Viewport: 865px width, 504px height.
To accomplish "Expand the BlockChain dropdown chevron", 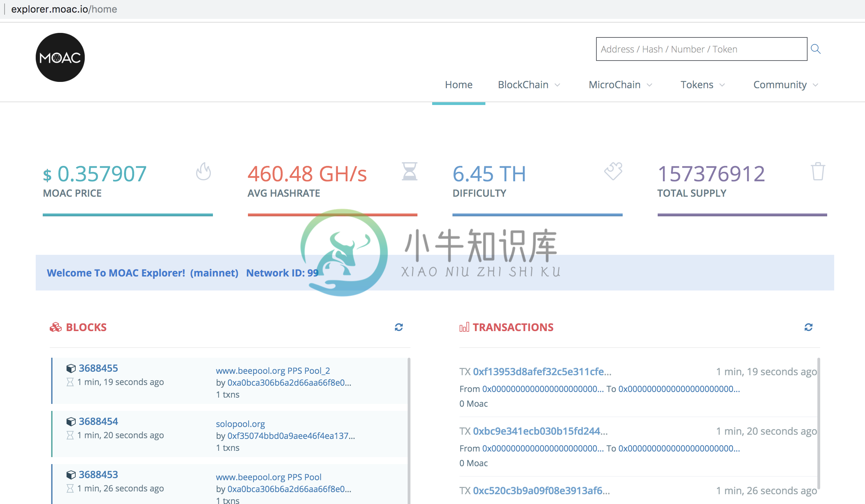I will point(558,85).
